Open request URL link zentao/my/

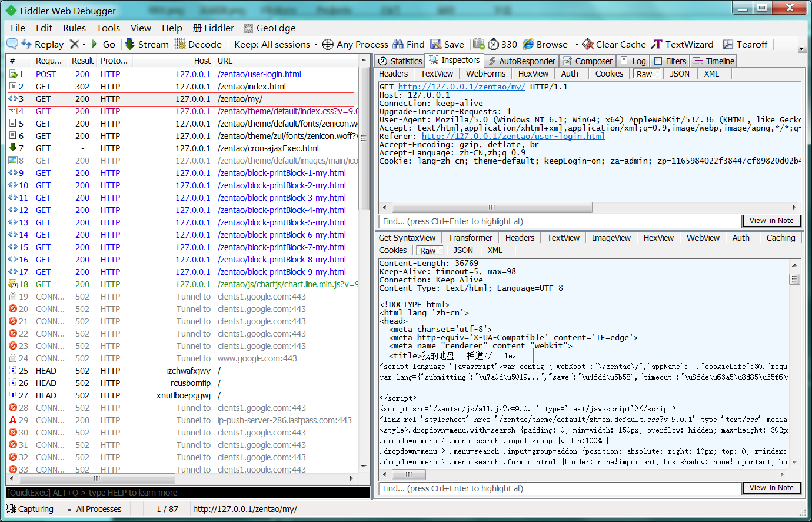[x=461, y=87]
